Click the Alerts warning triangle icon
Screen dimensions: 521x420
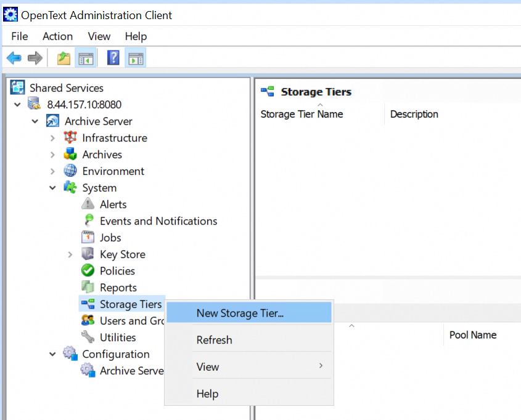click(x=88, y=204)
